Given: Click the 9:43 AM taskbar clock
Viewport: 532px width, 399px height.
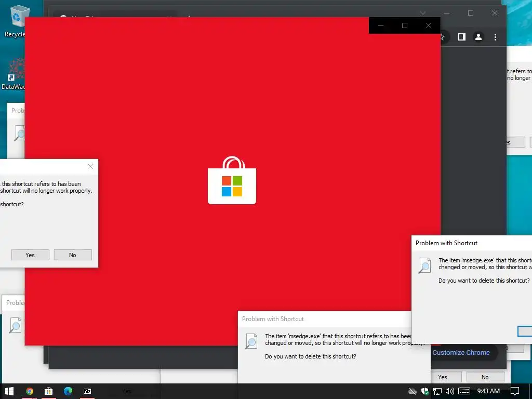Looking at the screenshot, I should 488,391.
